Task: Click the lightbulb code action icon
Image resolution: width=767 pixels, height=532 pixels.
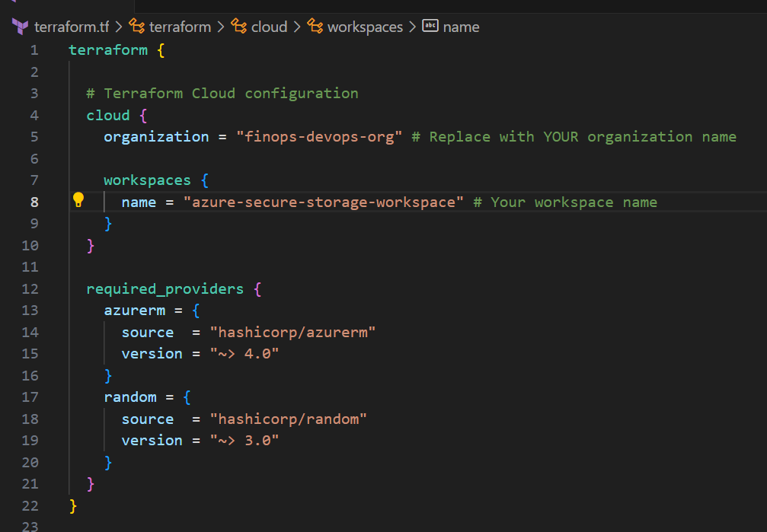Action: [x=78, y=200]
